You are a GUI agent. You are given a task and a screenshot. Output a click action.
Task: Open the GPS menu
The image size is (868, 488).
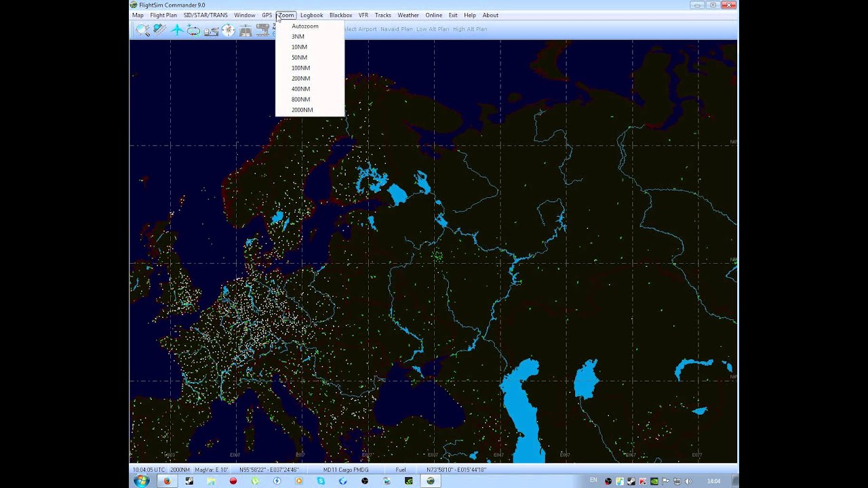[267, 15]
